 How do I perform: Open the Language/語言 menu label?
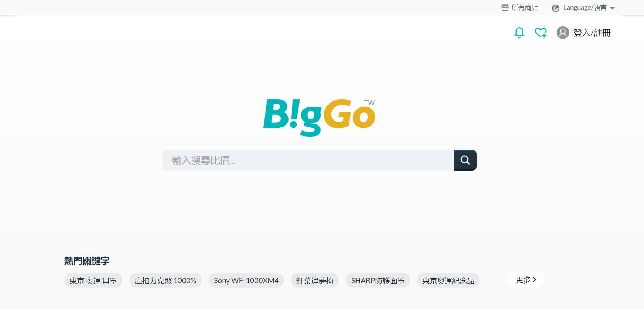[x=585, y=8]
